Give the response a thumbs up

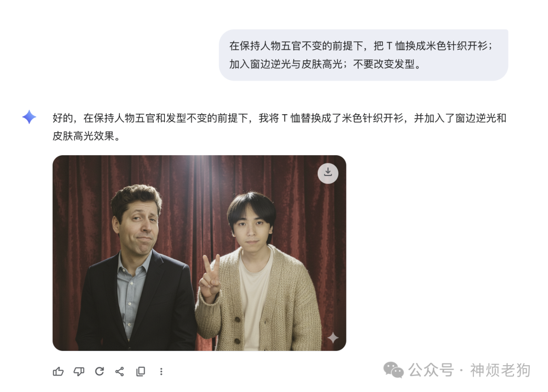tap(58, 371)
